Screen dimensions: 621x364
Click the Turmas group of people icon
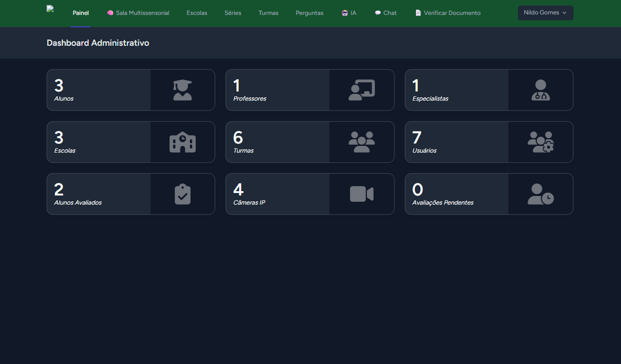362,142
